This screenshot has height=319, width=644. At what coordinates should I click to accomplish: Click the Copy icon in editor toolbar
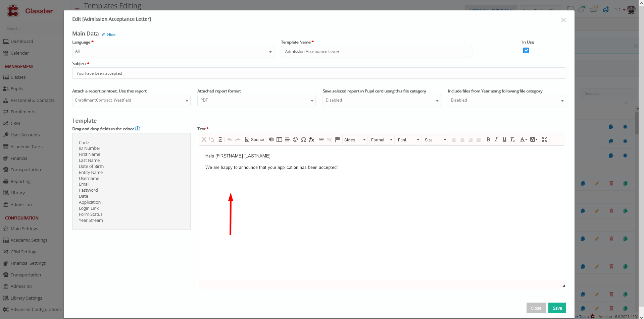pos(212,139)
